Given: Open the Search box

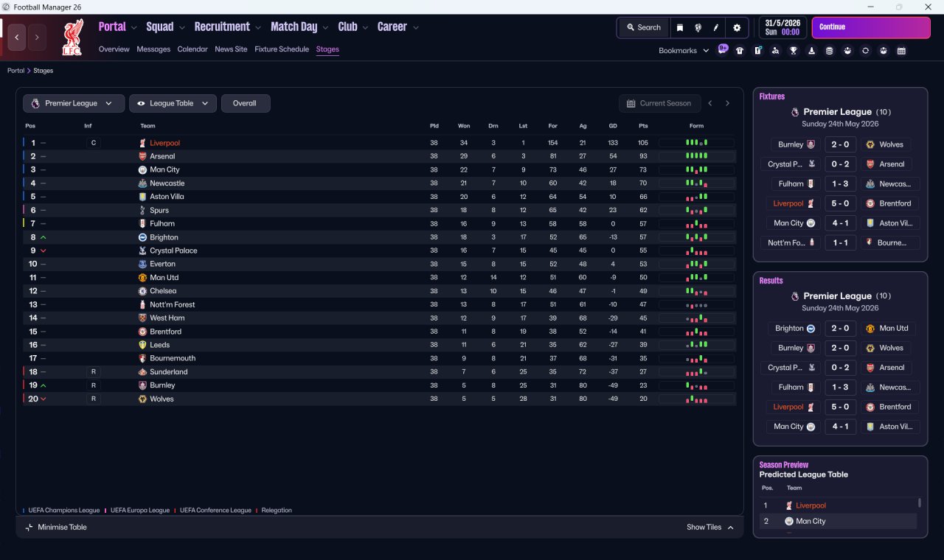Looking at the screenshot, I should click(x=644, y=27).
